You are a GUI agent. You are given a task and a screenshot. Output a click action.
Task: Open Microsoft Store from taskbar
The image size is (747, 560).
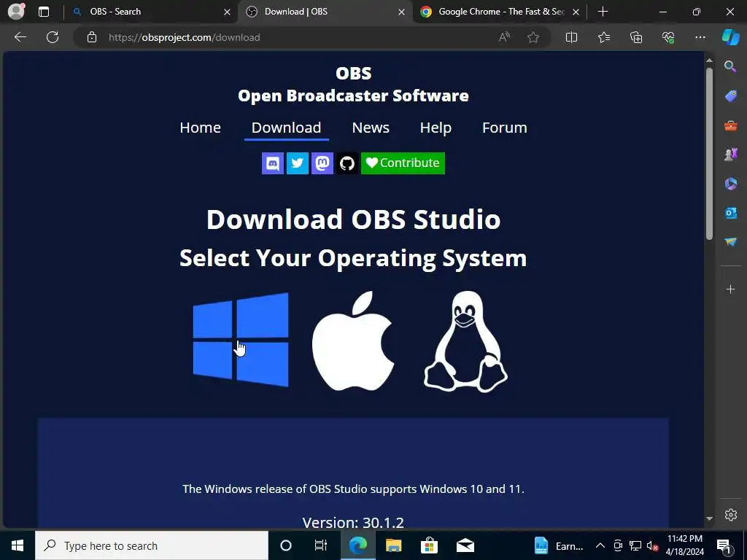point(429,545)
